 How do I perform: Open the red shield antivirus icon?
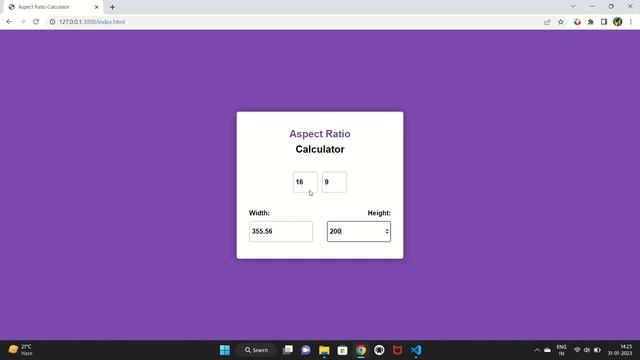(x=398, y=350)
